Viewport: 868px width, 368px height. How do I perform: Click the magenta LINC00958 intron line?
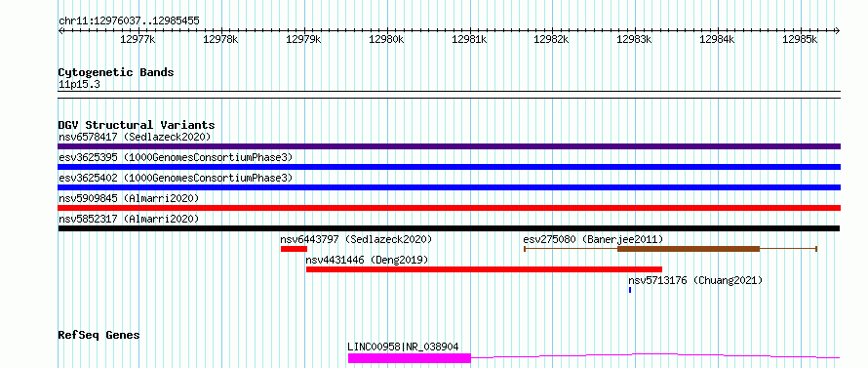point(655,356)
